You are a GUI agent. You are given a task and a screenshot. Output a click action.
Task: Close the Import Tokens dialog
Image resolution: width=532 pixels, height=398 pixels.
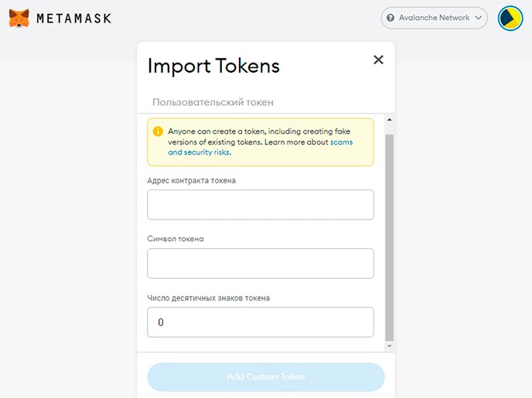[378, 60]
